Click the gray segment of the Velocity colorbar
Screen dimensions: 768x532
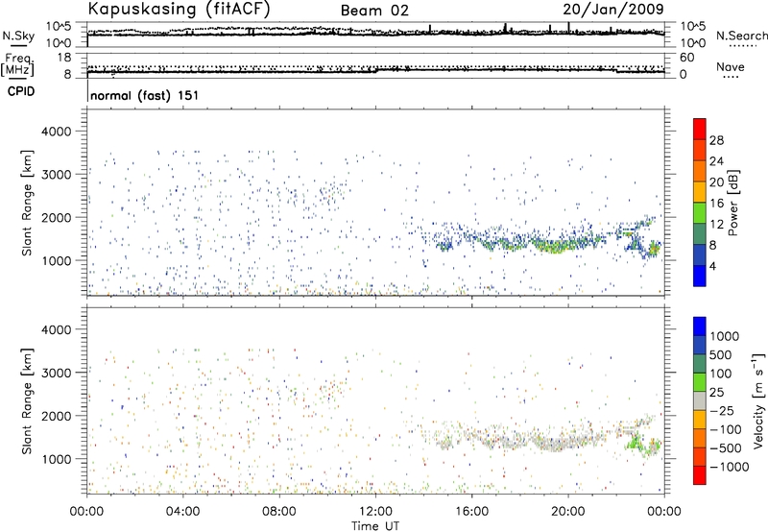[700, 400]
